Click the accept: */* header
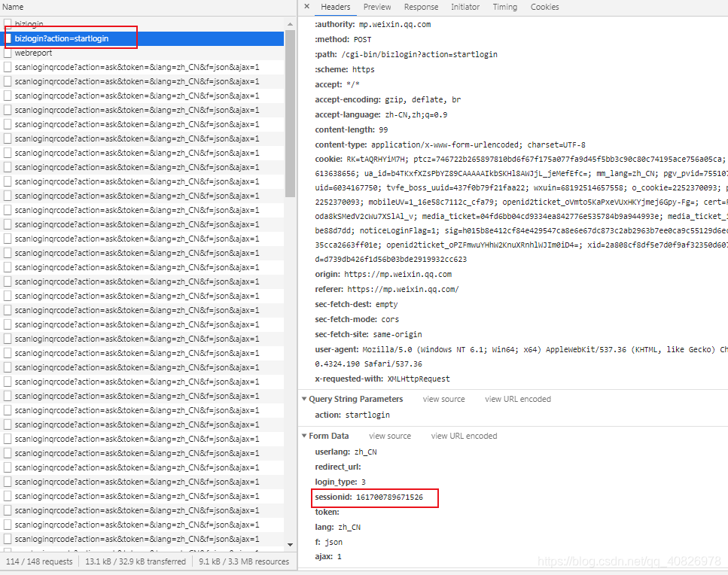 337,84
